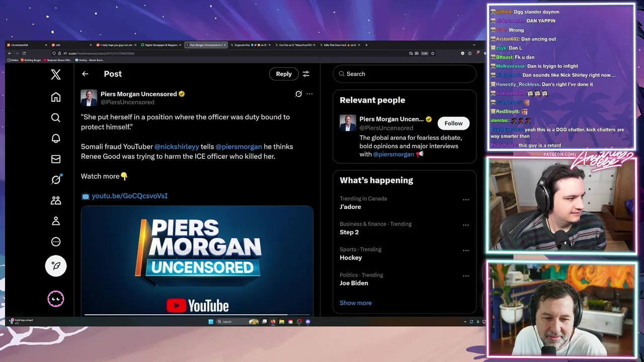Viewport: 644px width, 362px height.
Task: Open more options for Joe Biden trend
Action: pyautogui.click(x=466, y=276)
